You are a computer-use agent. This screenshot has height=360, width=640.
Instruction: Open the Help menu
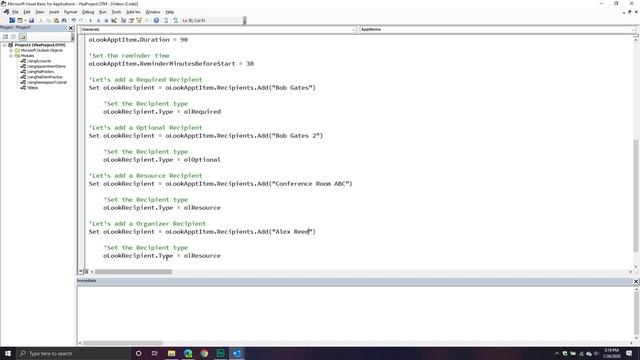point(170,12)
